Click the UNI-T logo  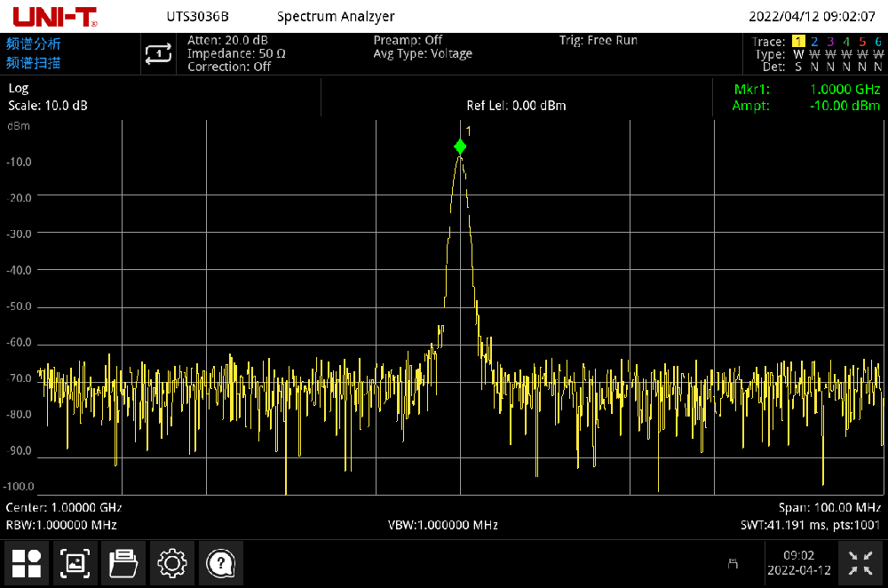point(55,16)
